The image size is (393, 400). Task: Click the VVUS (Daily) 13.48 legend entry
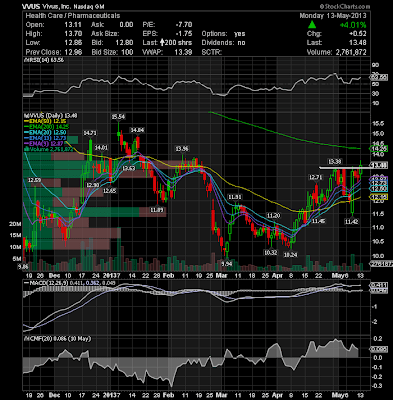click(50, 115)
